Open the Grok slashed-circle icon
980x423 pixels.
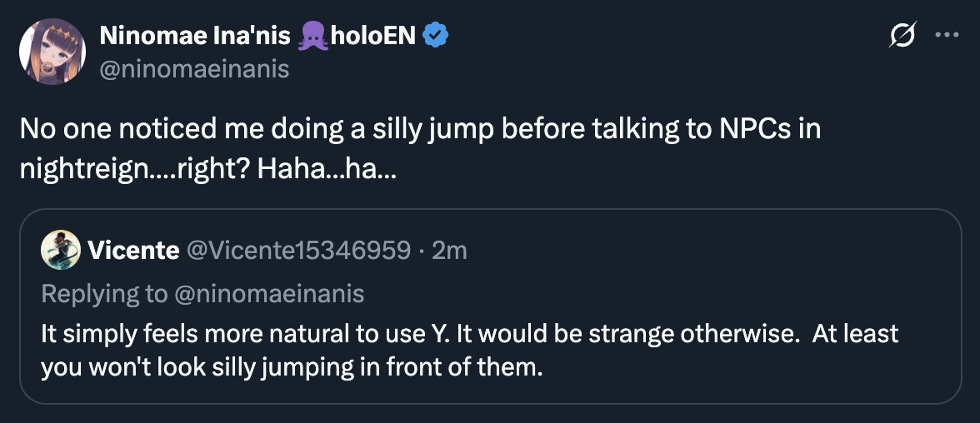click(903, 36)
